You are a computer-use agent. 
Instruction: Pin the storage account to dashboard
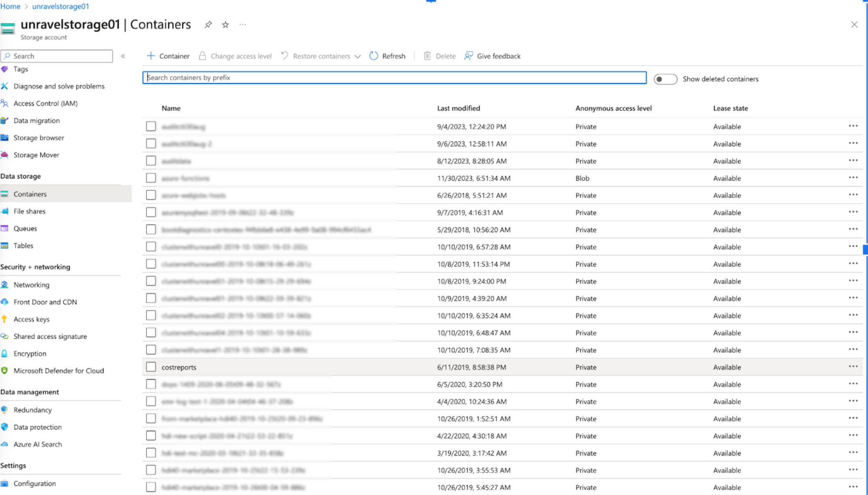point(208,25)
